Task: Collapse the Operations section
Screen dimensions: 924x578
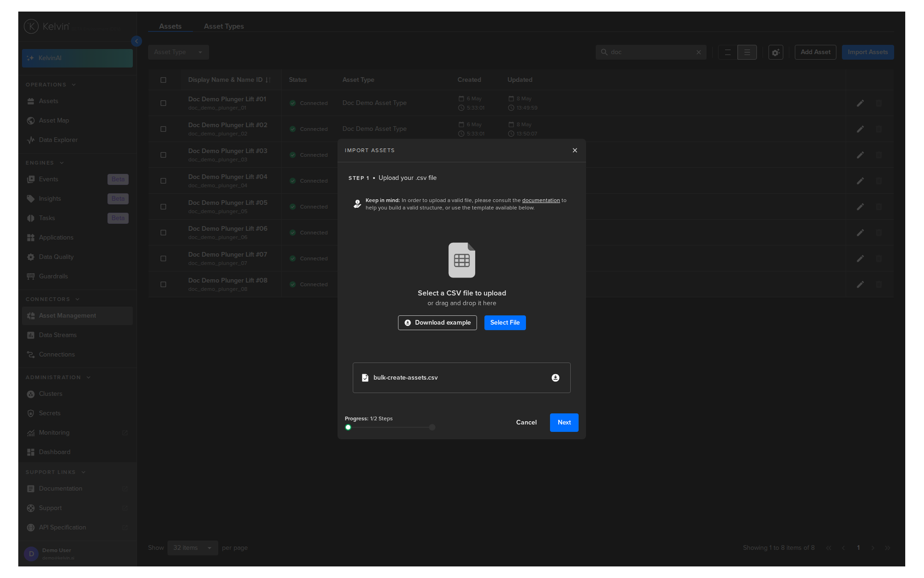Action: 74,85
